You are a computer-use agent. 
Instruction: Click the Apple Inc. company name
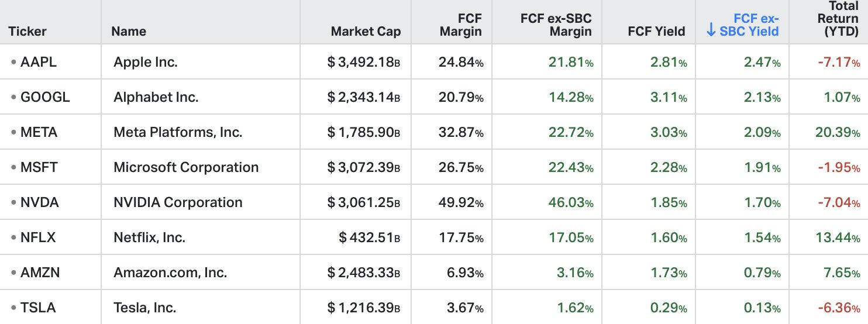(x=146, y=62)
